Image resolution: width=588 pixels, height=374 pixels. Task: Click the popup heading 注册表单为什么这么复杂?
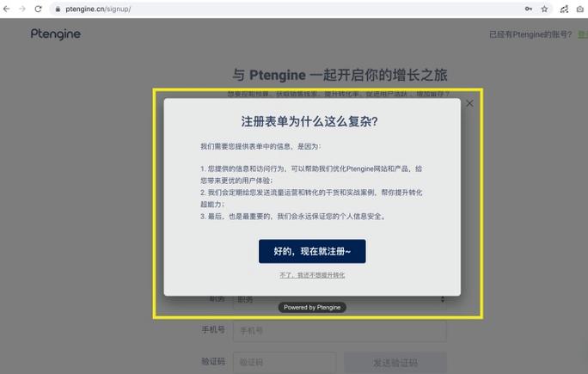point(309,121)
